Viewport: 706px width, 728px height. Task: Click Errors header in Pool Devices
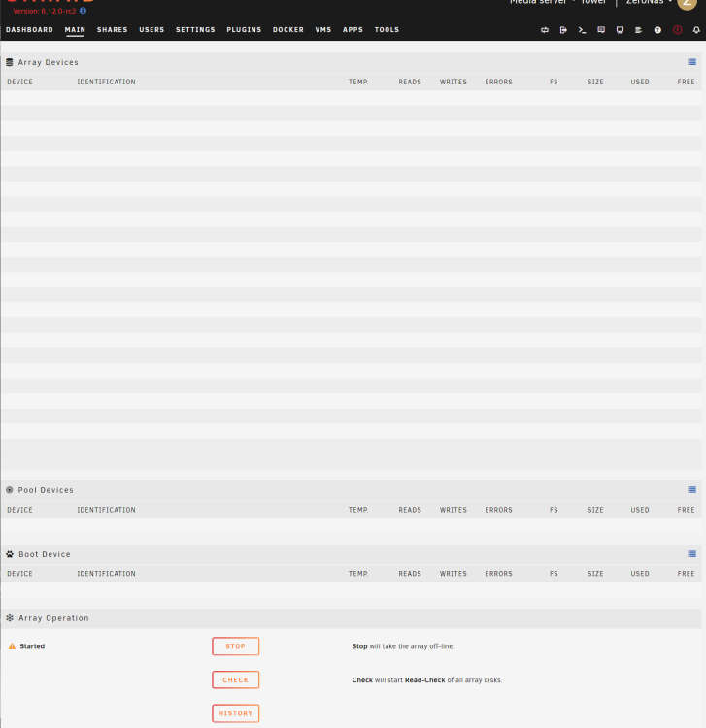(498, 510)
